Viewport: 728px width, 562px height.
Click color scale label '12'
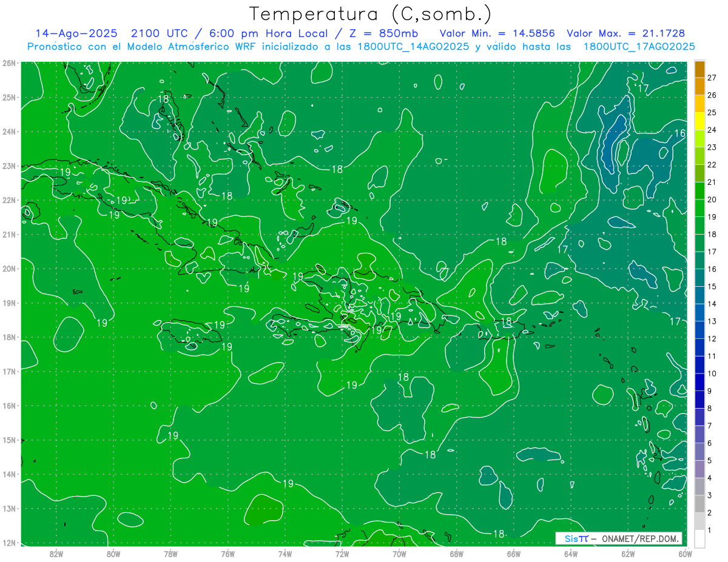[x=712, y=338]
